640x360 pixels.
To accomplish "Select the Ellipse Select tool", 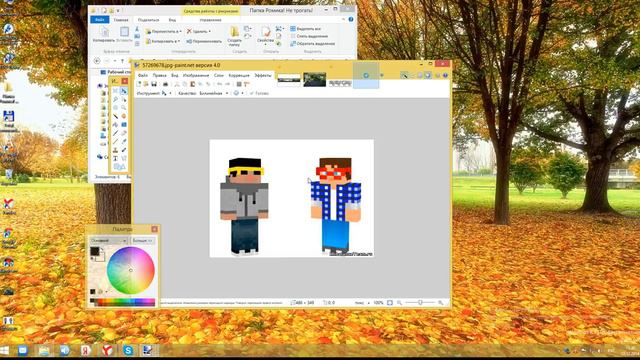I will 116,108.
